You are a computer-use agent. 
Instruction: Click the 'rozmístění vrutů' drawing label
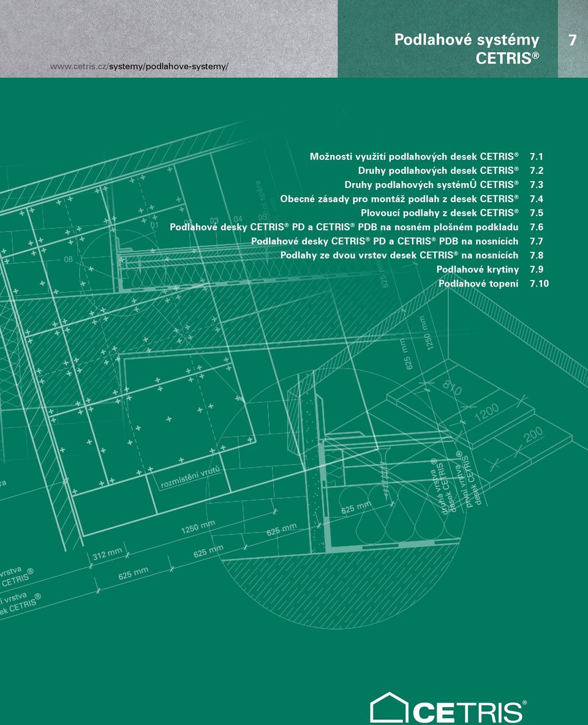[x=190, y=477]
